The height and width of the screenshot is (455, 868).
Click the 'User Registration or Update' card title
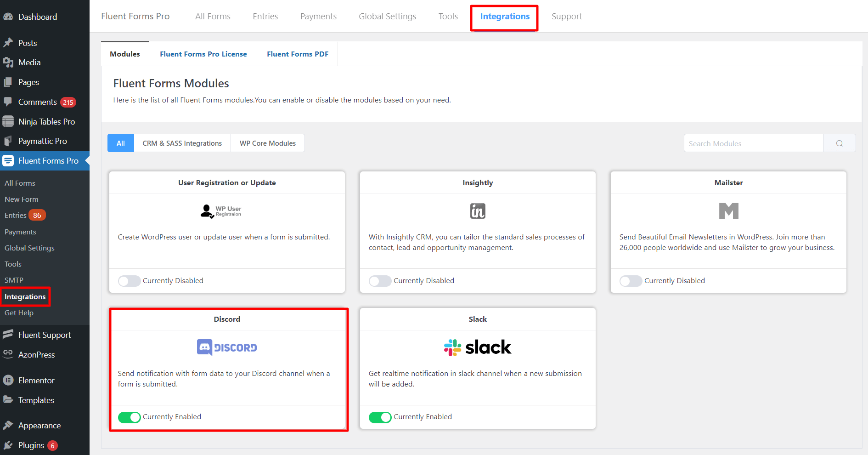click(227, 183)
